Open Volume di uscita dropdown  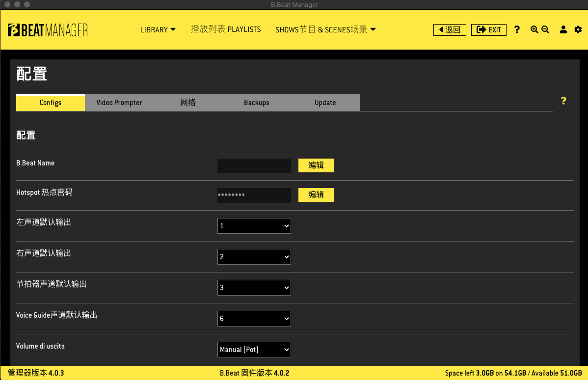click(254, 350)
